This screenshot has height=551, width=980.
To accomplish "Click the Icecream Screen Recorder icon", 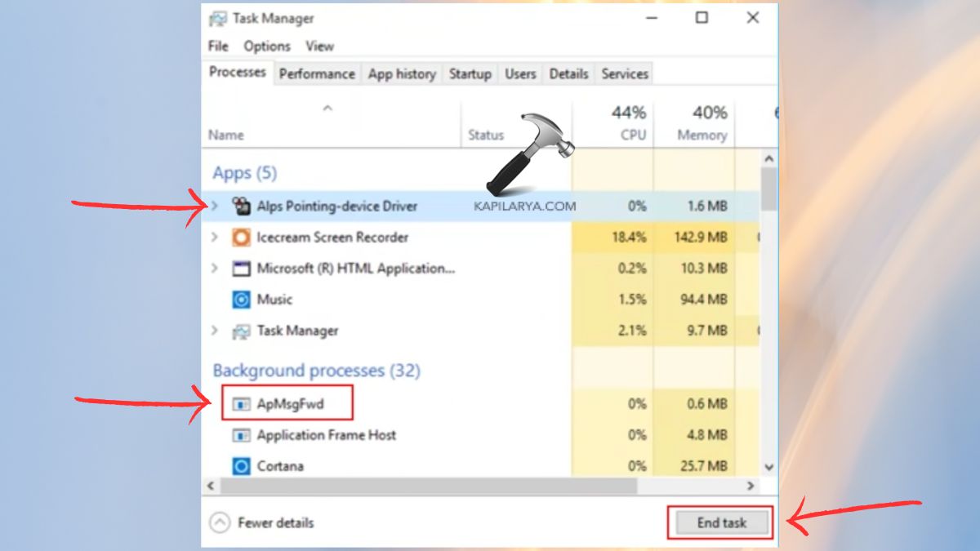I will point(241,237).
